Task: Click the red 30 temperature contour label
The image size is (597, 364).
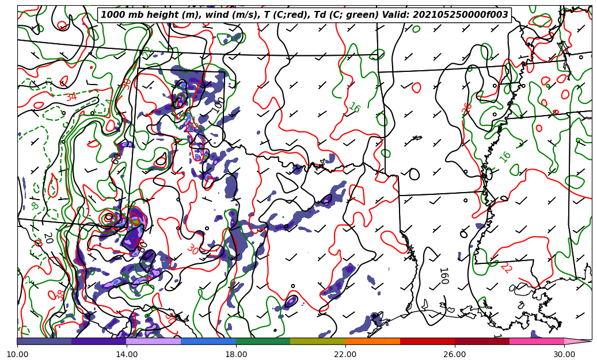Action: pos(192,249)
